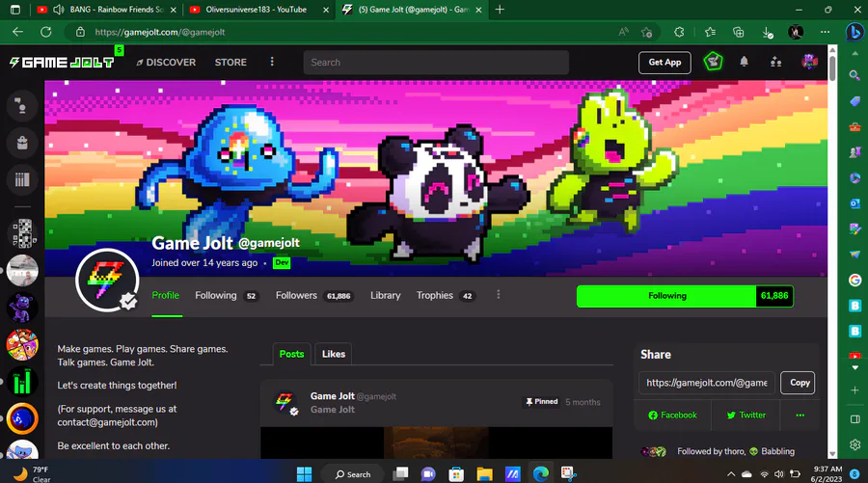Open the Edge downloads icon
The height and width of the screenshot is (483, 868).
coord(768,33)
